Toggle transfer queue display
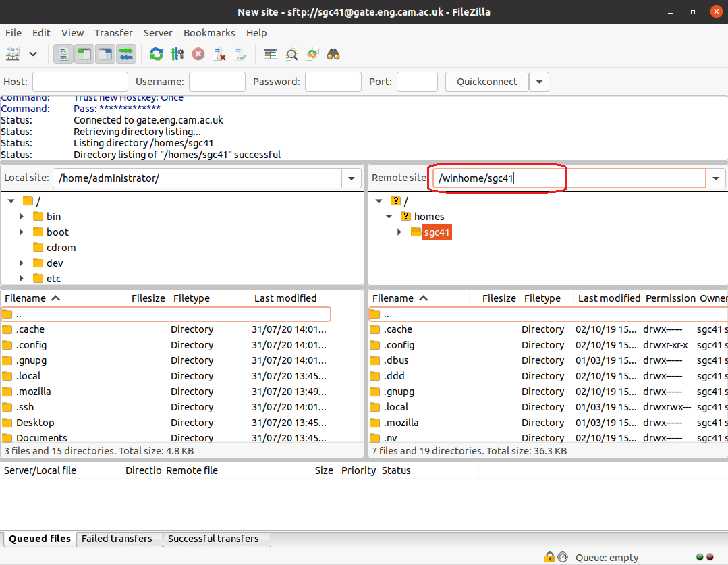The width and height of the screenshot is (728, 565). [125, 54]
